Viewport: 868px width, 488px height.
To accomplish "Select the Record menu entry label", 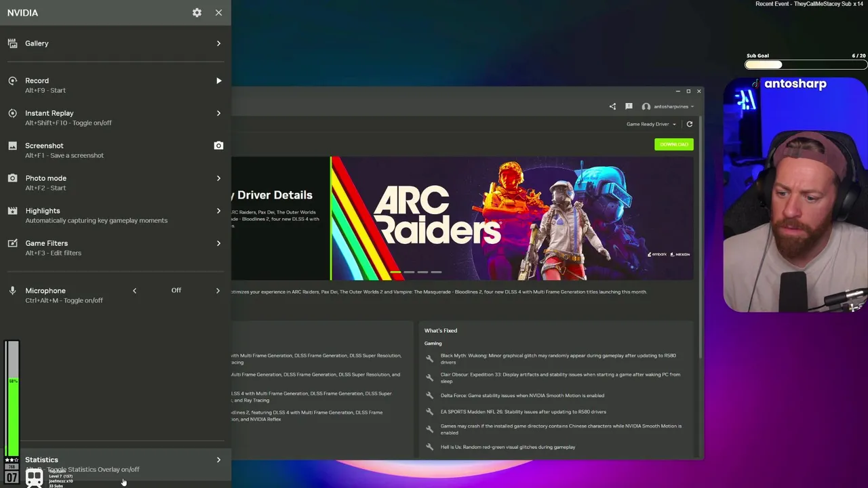I will (37, 81).
